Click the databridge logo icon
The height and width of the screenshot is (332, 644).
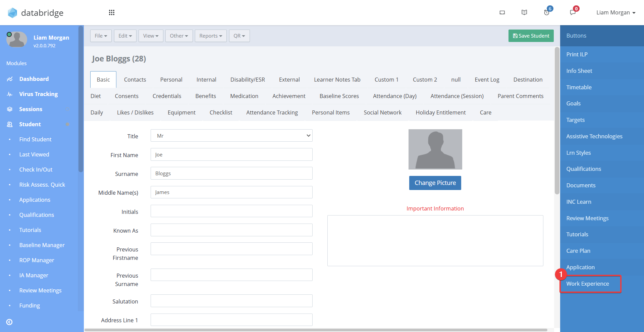(12, 13)
